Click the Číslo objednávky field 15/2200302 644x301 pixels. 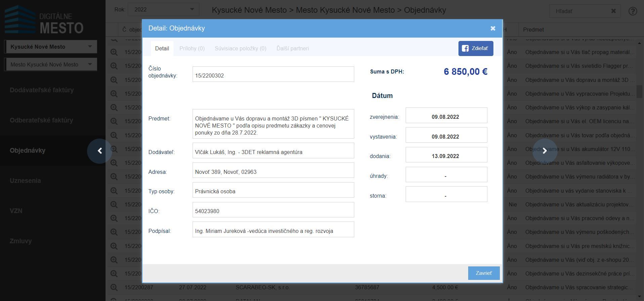coord(273,74)
